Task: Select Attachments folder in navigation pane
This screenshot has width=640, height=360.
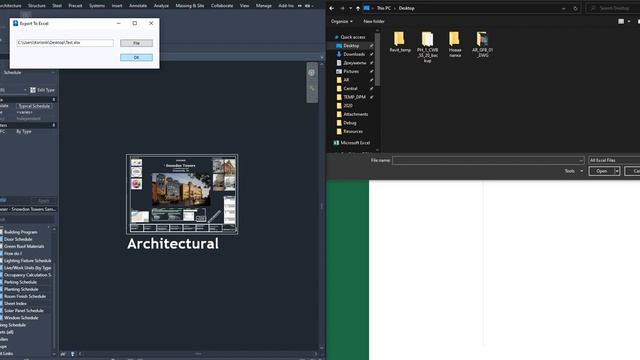Action: [x=356, y=114]
